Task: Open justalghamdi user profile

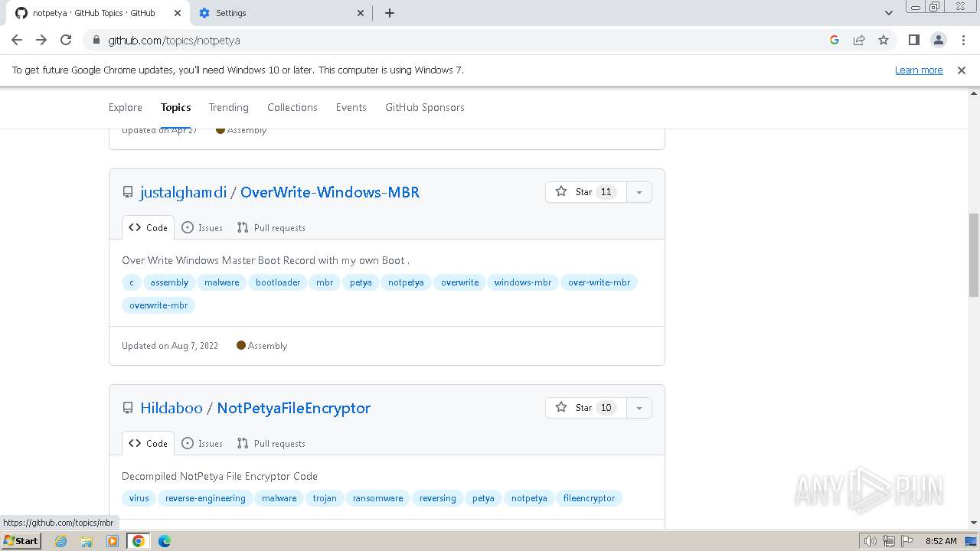Action: point(184,192)
